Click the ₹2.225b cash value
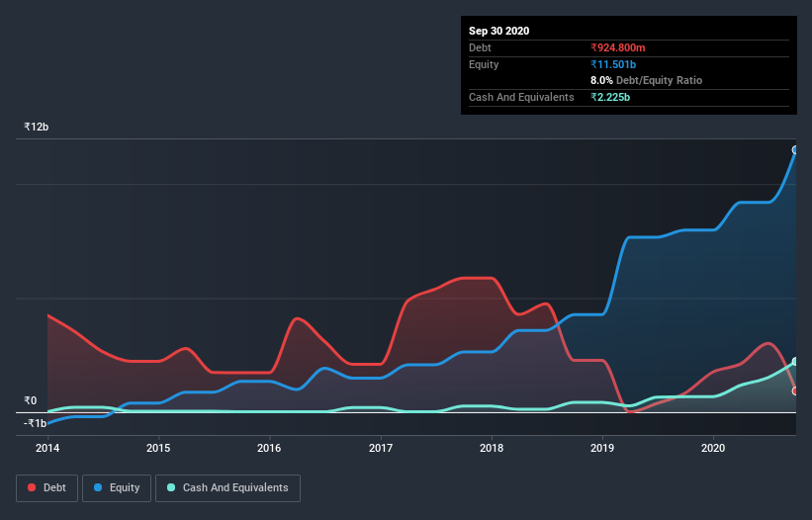The height and width of the screenshot is (520, 812). point(610,97)
